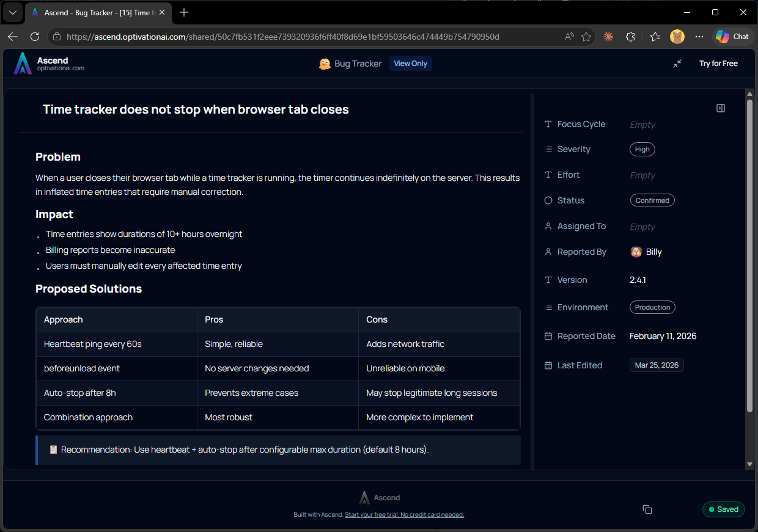Click the Confirmed status tag
The height and width of the screenshot is (532, 758).
pyautogui.click(x=652, y=200)
